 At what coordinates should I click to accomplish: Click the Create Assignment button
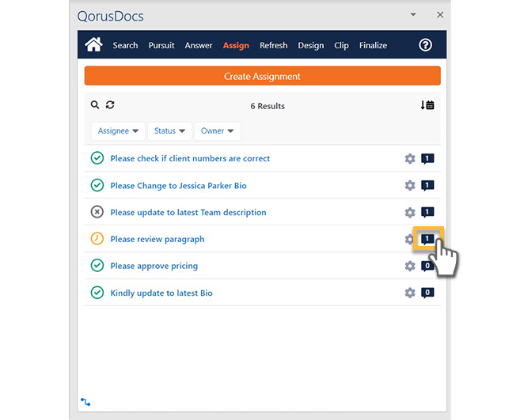coord(262,76)
